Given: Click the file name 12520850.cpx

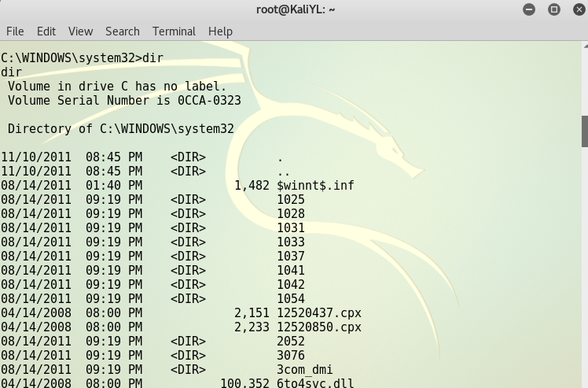Looking at the screenshot, I should tap(318, 327).
